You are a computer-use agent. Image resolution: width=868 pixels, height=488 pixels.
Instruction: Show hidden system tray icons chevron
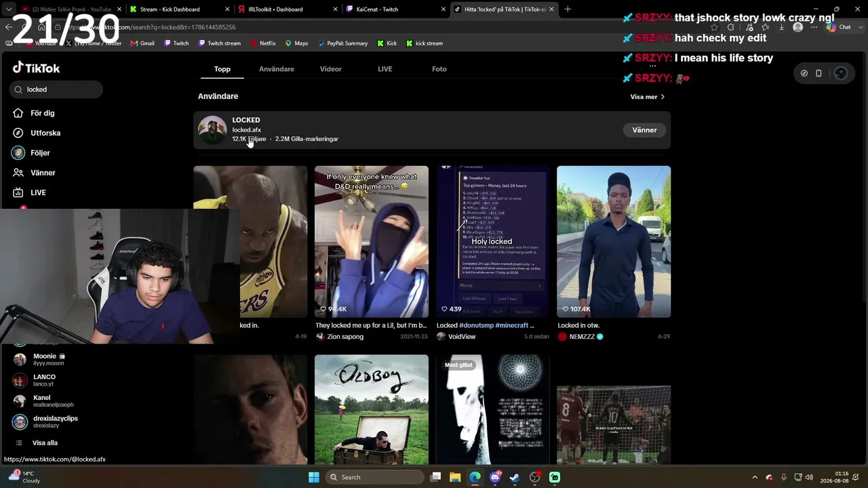point(755,477)
